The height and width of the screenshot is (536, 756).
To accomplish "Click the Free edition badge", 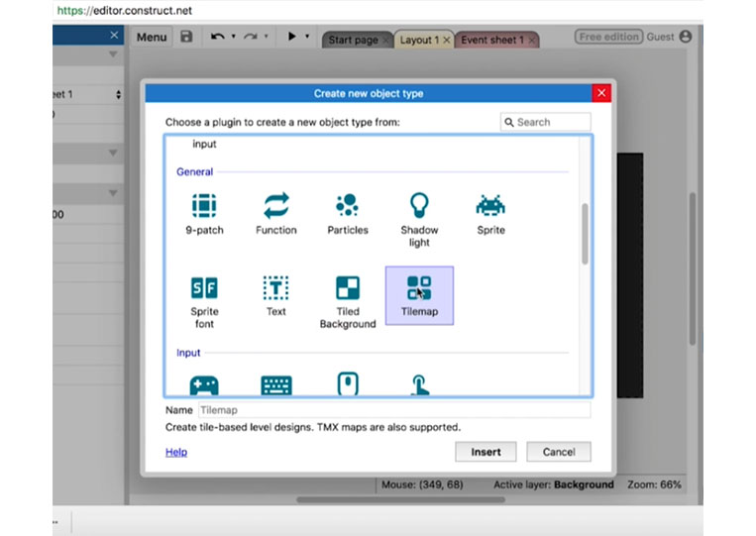I will (x=608, y=37).
